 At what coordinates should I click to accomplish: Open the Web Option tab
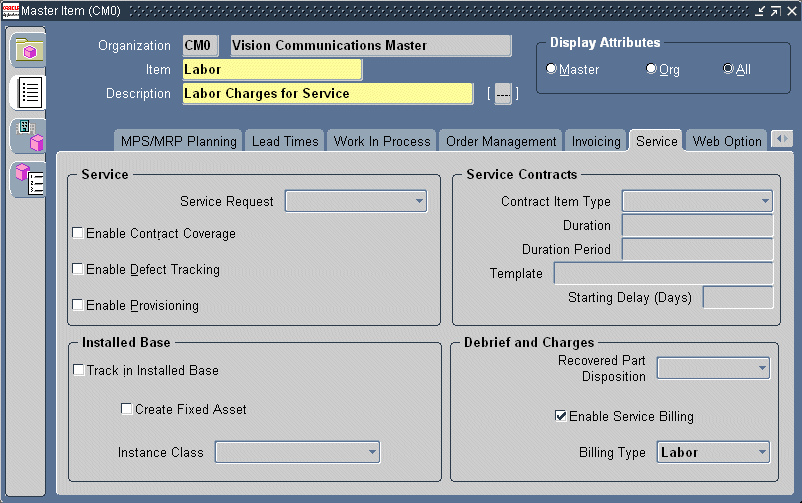click(x=726, y=141)
